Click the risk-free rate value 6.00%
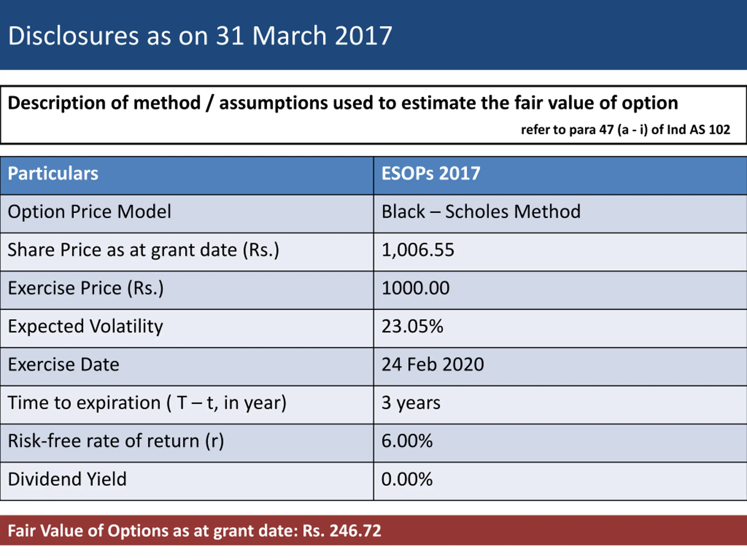 pos(407,441)
